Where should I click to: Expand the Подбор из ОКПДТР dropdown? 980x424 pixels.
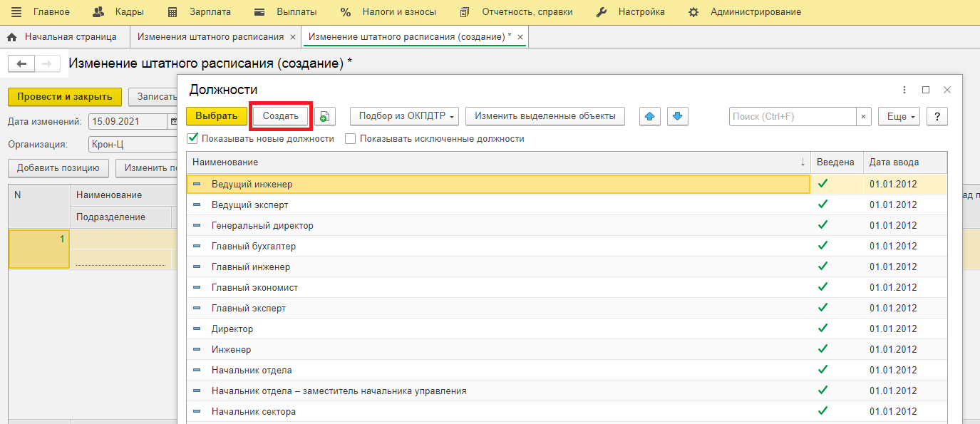(x=403, y=116)
